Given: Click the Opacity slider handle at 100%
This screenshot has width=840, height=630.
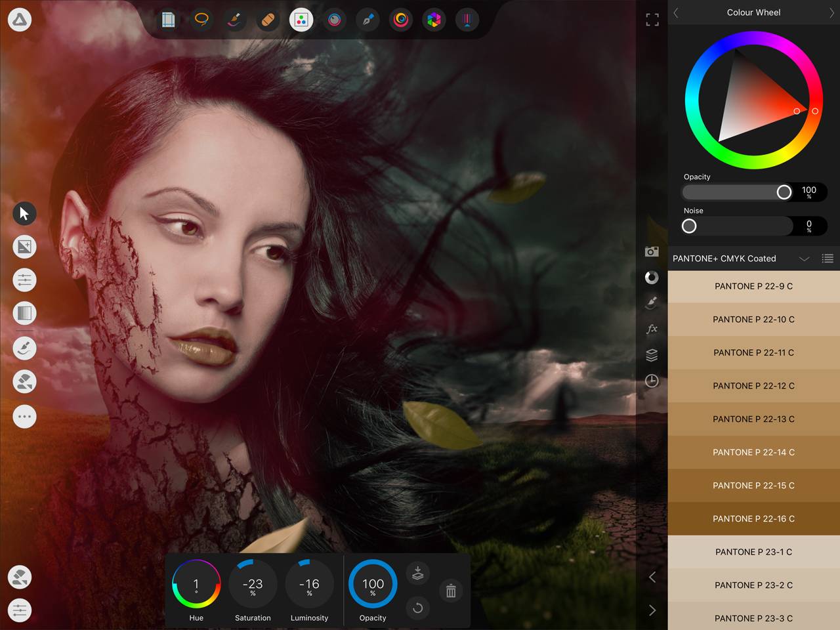Looking at the screenshot, I should coord(784,192).
